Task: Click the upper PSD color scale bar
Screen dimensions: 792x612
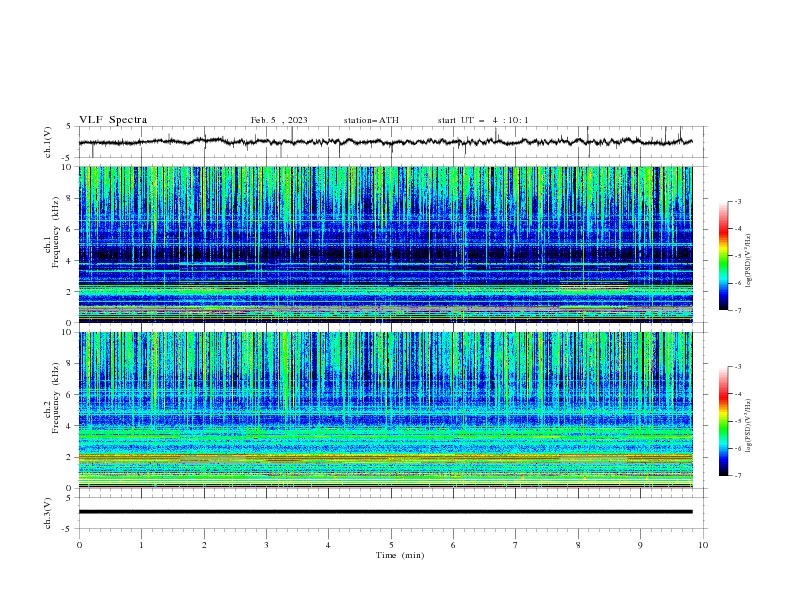Action: tap(724, 256)
